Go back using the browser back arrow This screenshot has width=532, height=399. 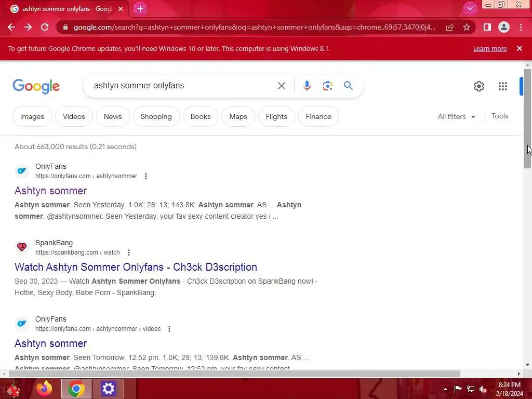[11, 27]
